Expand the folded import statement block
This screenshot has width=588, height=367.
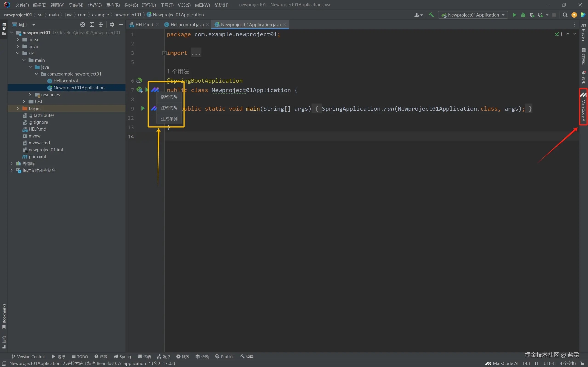(x=164, y=53)
